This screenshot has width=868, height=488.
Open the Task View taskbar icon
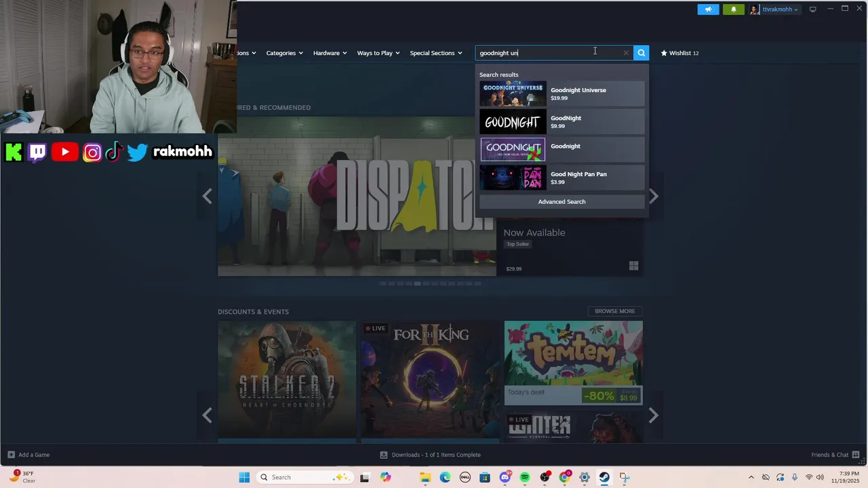coord(365,477)
